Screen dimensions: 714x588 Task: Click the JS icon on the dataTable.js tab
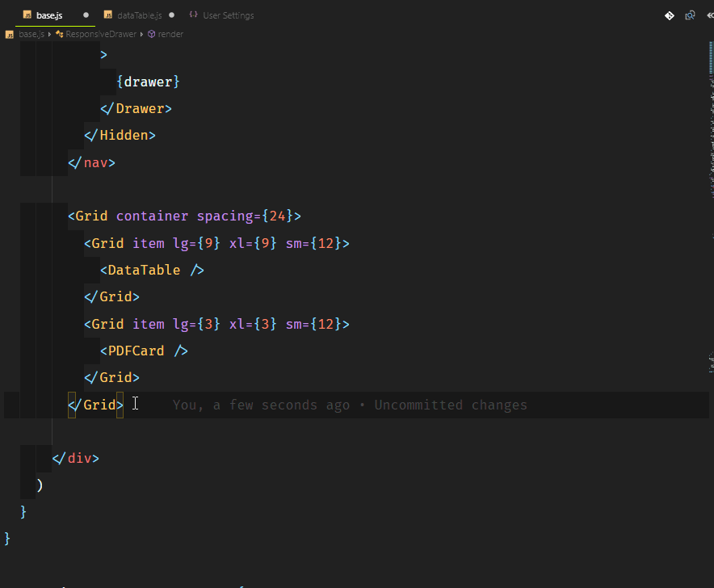[x=107, y=14]
